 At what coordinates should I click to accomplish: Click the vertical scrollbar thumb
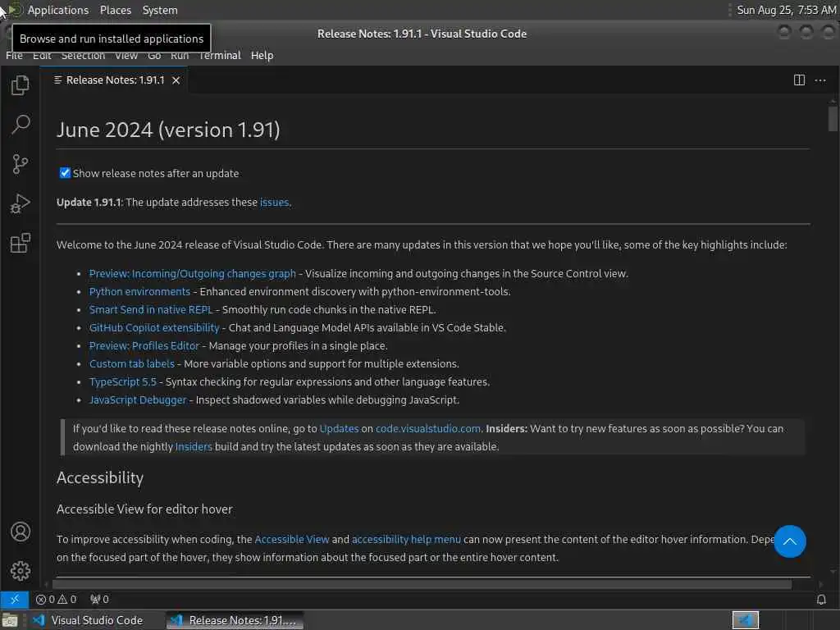click(833, 118)
